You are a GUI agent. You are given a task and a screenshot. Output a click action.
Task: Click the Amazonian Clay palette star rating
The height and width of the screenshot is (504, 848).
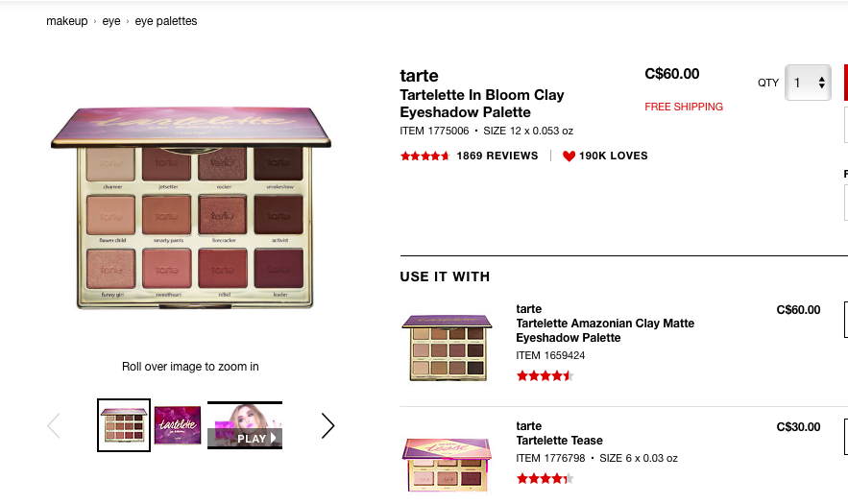coord(545,375)
